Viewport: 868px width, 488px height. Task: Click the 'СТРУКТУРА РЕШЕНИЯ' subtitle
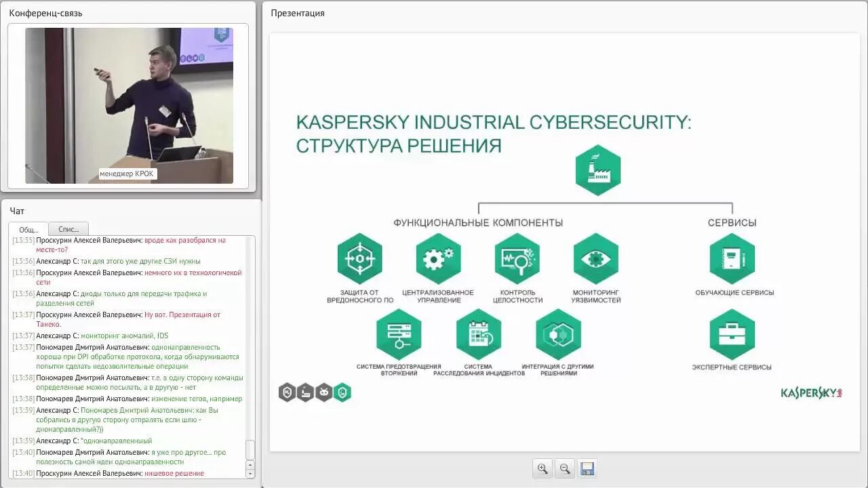coord(399,146)
